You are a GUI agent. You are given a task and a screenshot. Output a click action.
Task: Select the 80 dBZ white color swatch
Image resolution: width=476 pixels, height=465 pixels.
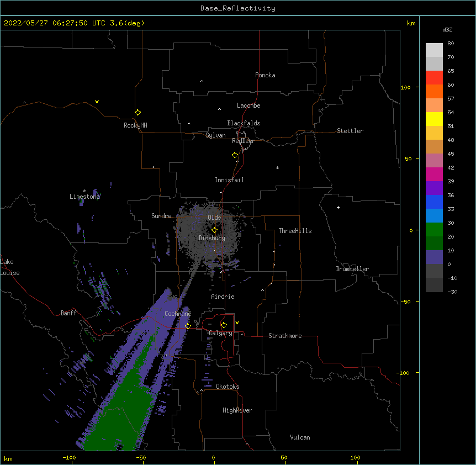coord(434,50)
